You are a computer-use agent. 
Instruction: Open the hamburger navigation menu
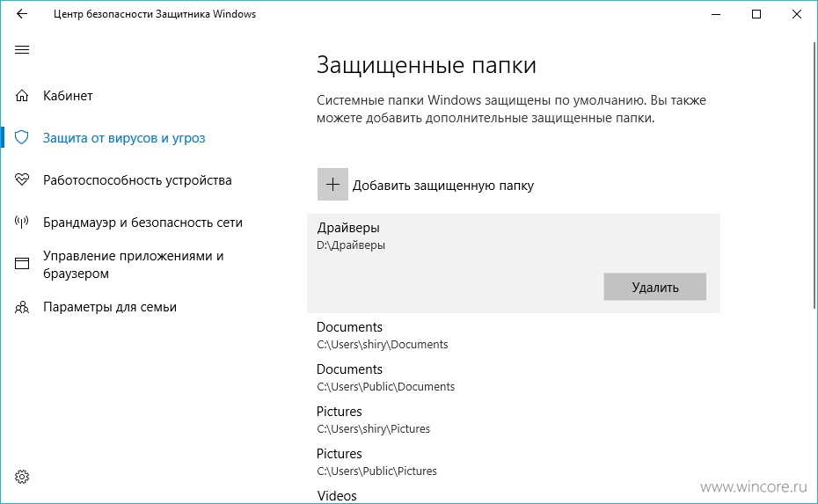[22, 50]
